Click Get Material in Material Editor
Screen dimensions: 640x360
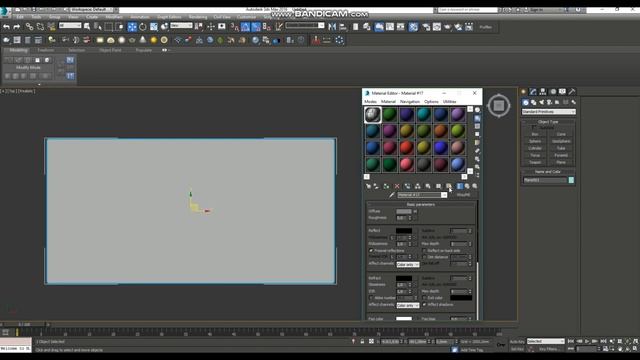pyautogui.click(x=368, y=186)
